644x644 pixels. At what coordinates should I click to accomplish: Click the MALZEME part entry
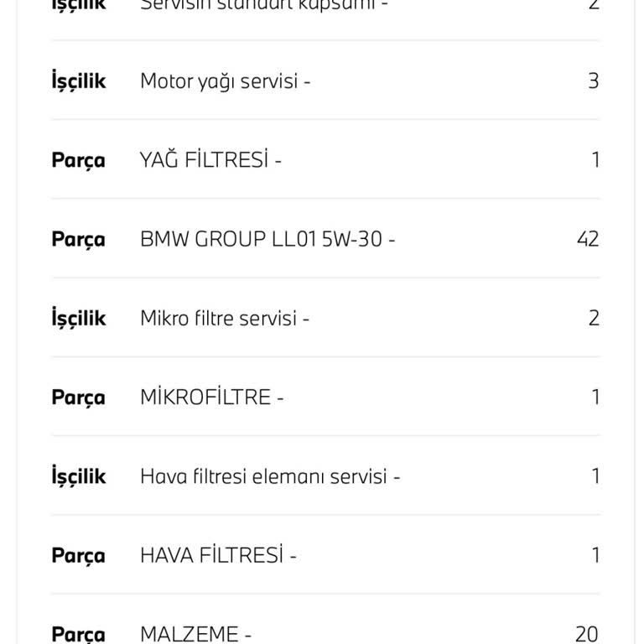(195, 633)
